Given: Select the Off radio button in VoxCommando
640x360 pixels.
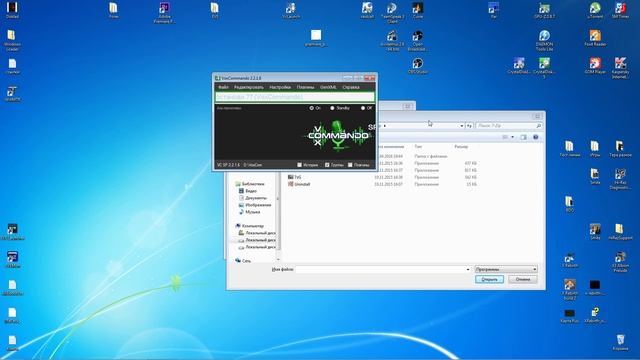Looking at the screenshot, I should pos(363,108).
